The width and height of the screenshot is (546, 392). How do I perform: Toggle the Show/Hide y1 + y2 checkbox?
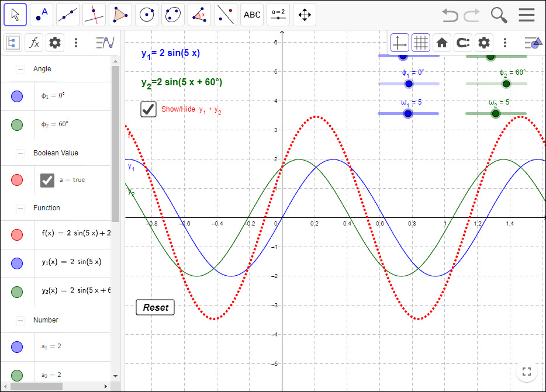tap(148, 109)
